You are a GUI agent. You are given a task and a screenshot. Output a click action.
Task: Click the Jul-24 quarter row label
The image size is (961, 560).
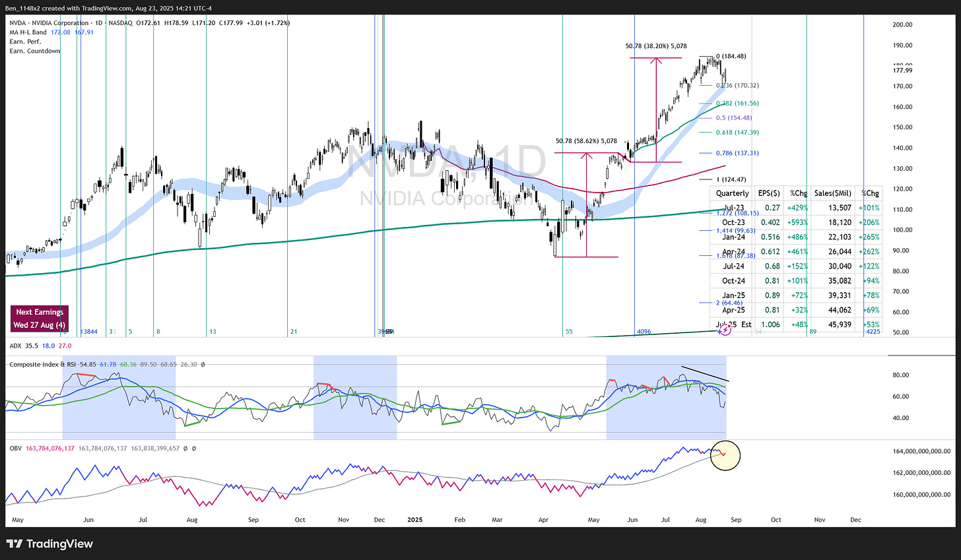tap(733, 266)
